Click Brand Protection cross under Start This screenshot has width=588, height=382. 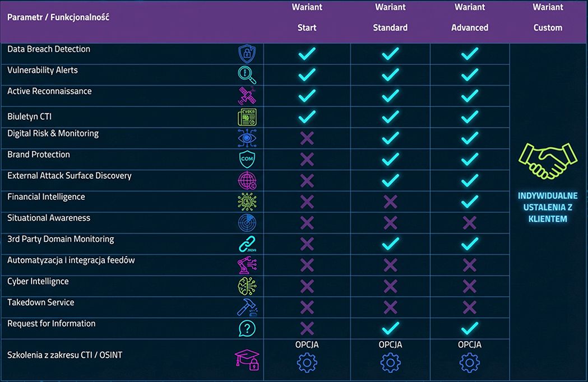307,159
